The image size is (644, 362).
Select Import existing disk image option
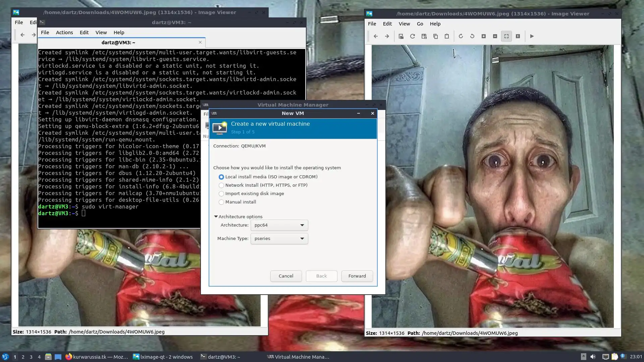click(x=221, y=194)
